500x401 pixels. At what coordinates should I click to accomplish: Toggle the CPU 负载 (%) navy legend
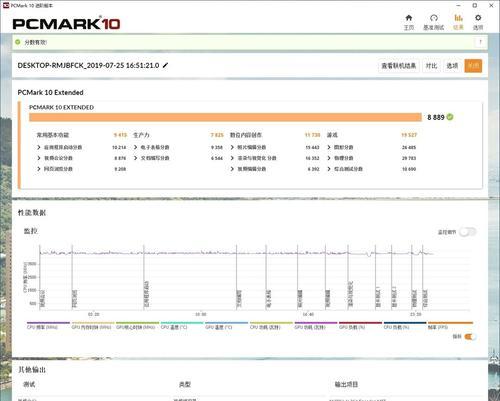pos(405,325)
